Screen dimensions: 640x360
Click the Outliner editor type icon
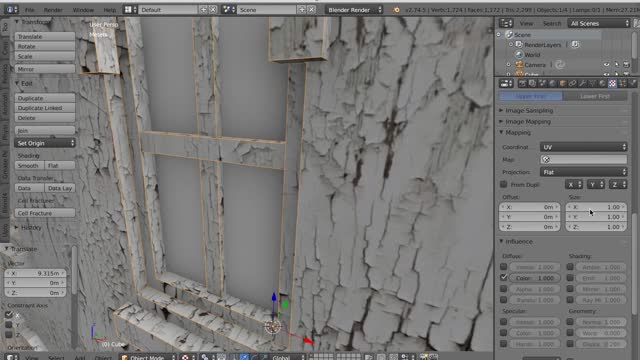(506, 23)
